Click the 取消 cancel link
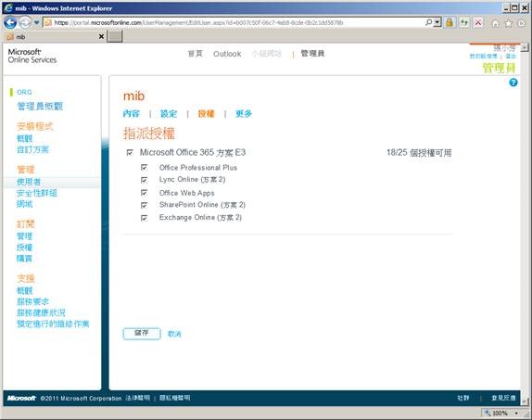This screenshot has width=532, height=420. coord(174,334)
